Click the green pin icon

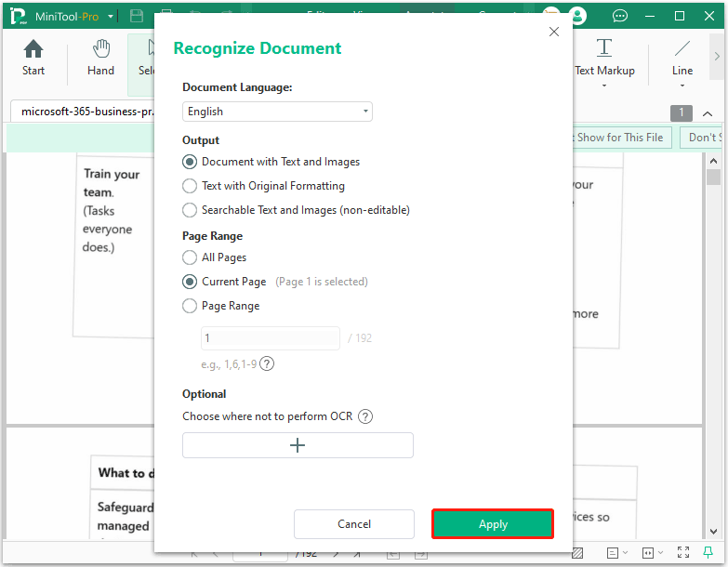(x=708, y=552)
